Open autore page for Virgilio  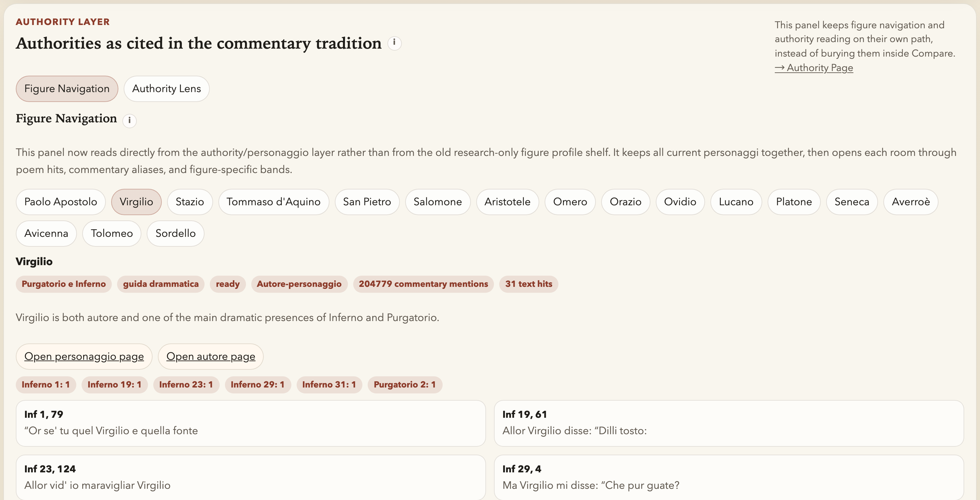(210, 357)
